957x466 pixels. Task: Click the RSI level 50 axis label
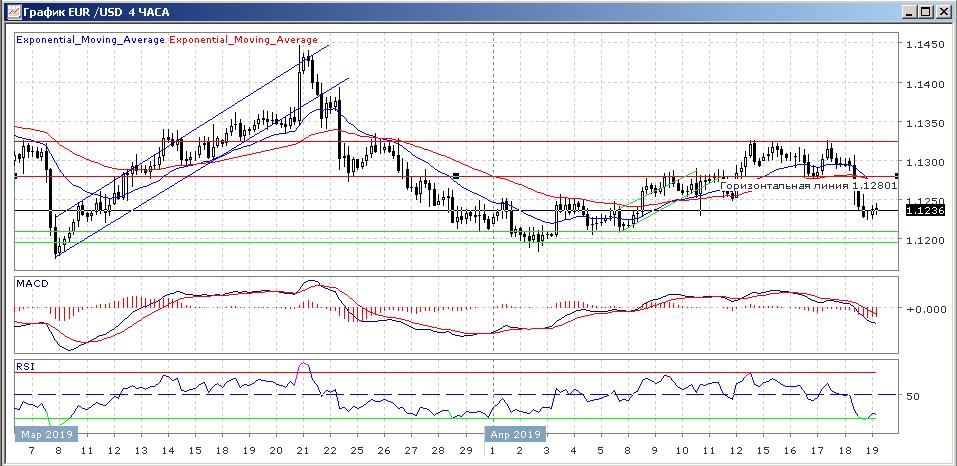(x=913, y=396)
